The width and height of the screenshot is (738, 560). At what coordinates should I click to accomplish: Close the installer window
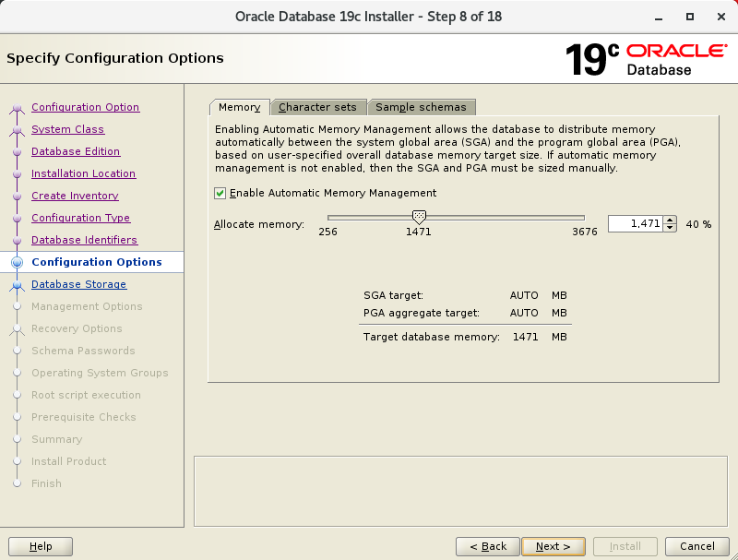tap(721, 17)
